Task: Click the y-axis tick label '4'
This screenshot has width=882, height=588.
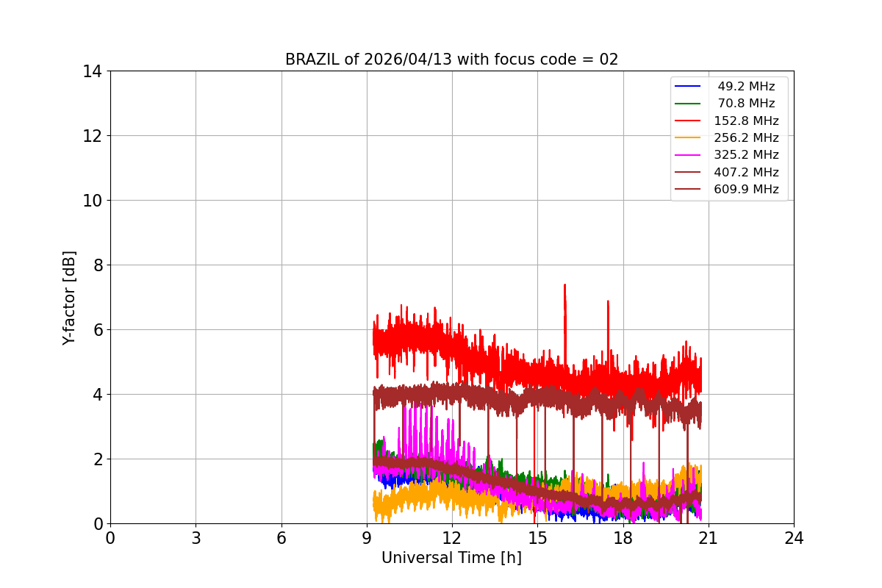Action: coord(97,395)
